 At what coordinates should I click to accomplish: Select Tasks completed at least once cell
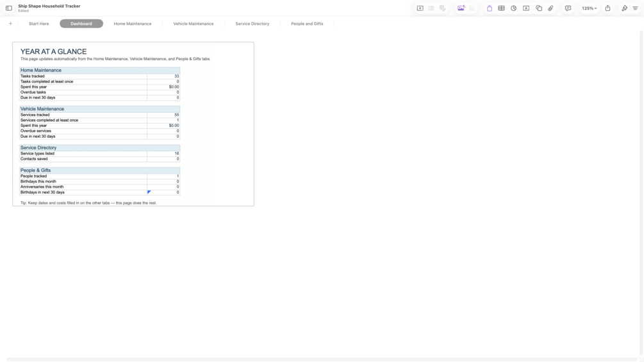pos(83,81)
